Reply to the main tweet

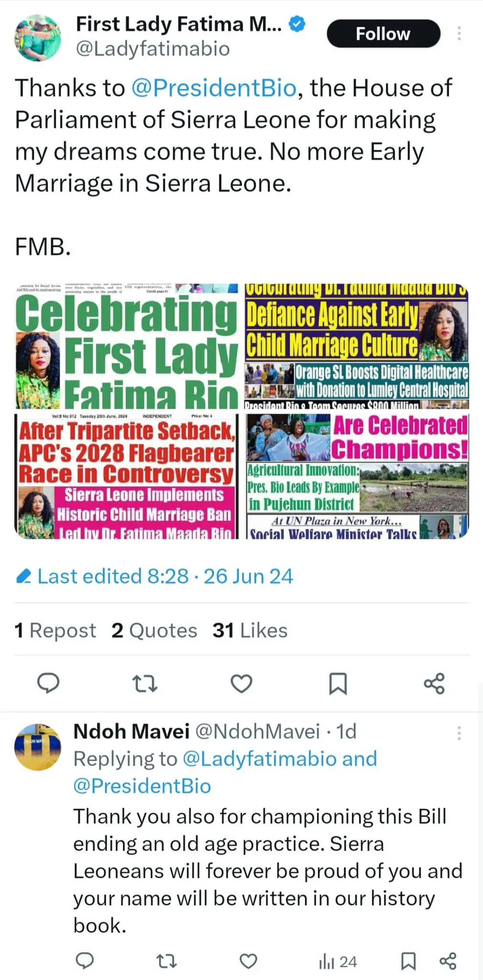click(x=48, y=683)
